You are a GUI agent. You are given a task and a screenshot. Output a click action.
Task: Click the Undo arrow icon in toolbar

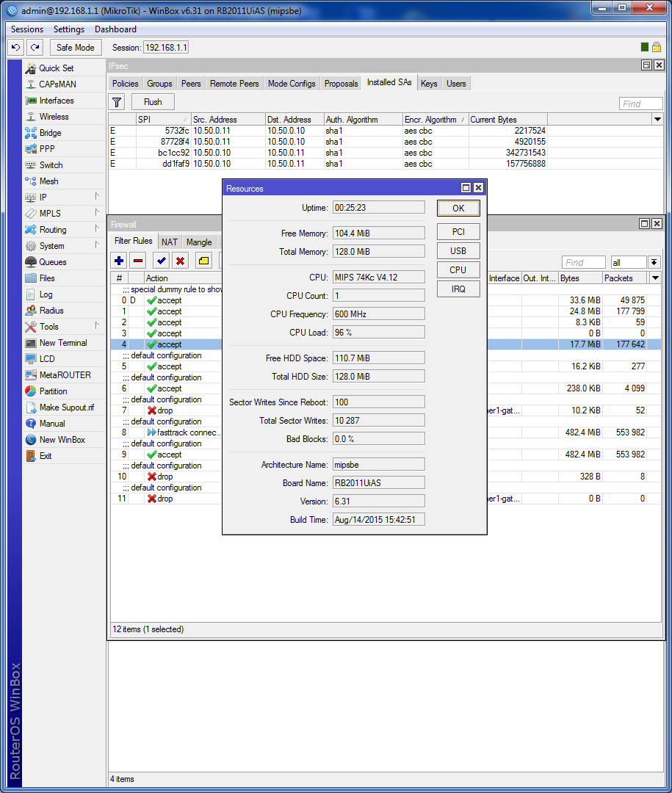[x=16, y=47]
